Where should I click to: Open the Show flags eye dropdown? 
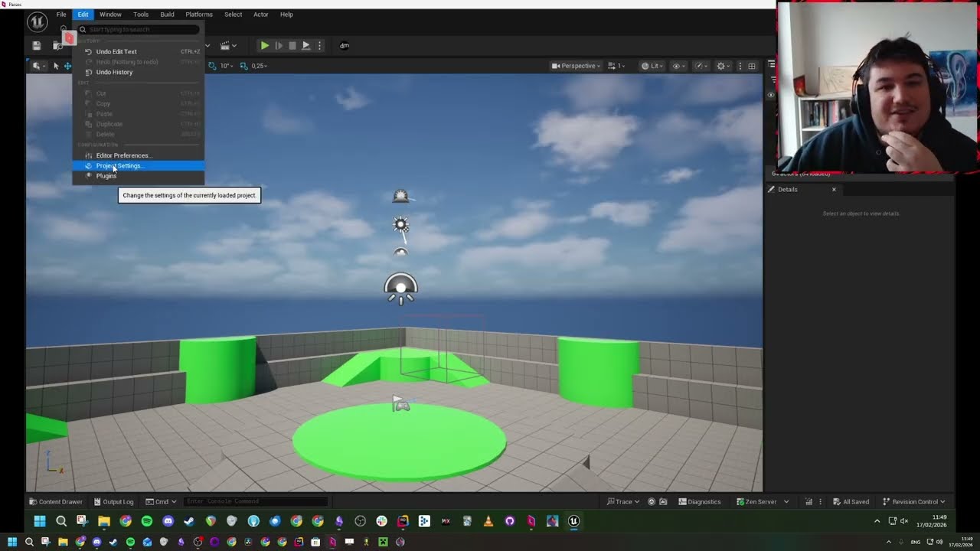point(678,66)
